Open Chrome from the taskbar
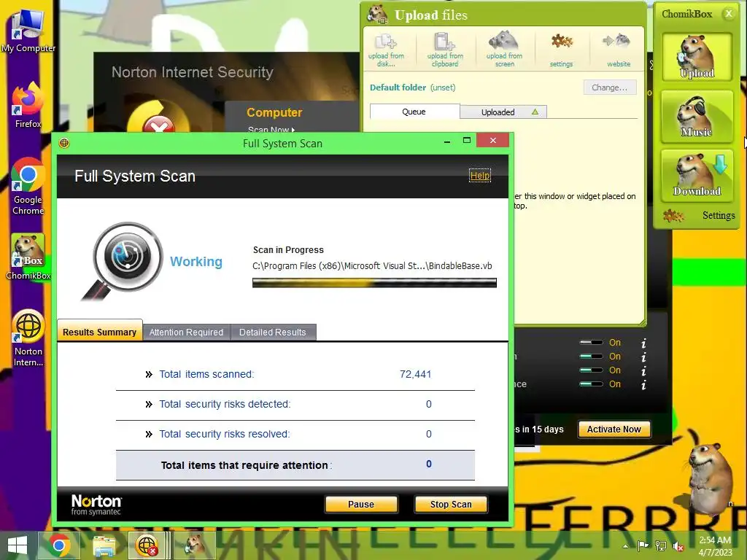The image size is (747, 560). click(59, 545)
